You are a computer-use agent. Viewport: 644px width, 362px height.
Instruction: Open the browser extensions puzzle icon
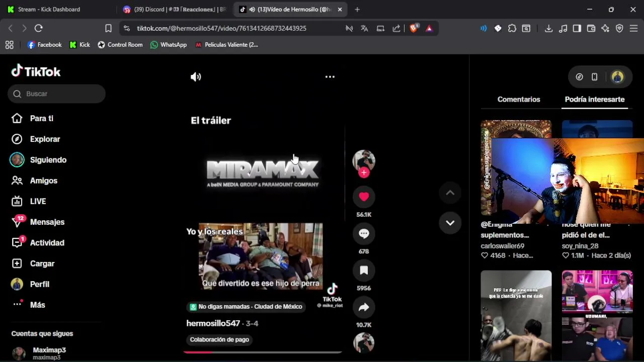tap(512, 29)
